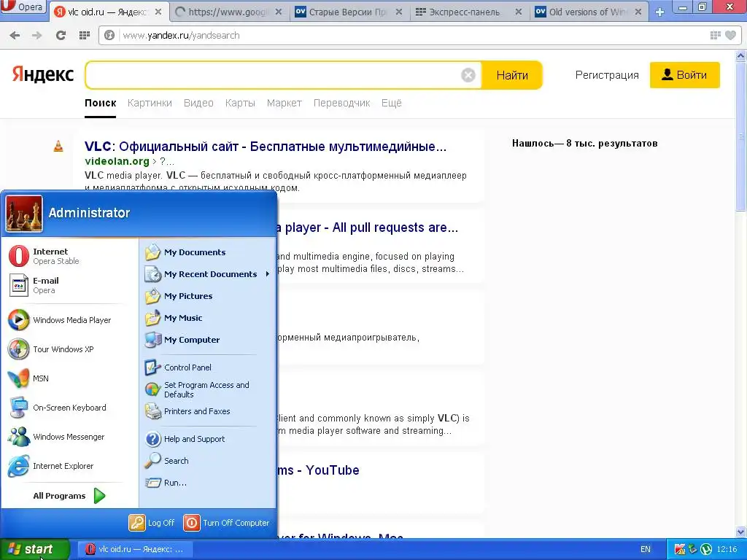
Task: Click the Windows start button
Action: point(34,549)
